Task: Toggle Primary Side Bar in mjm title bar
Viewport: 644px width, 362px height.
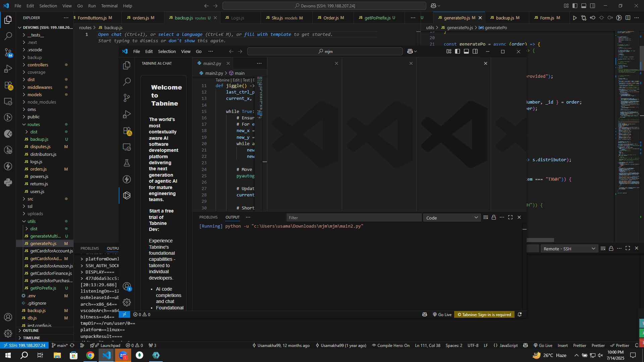Action: click(x=458, y=51)
